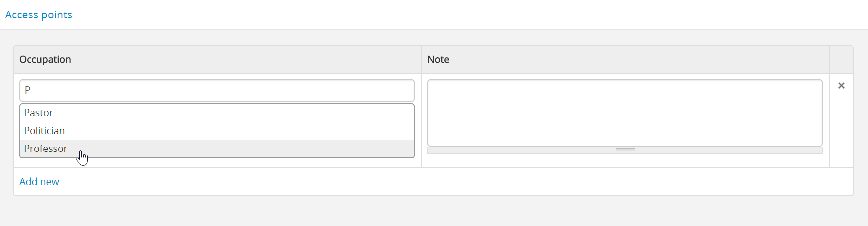Click the Occupation column header
Viewport: 868px width, 226px height.
[x=45, y=59]
